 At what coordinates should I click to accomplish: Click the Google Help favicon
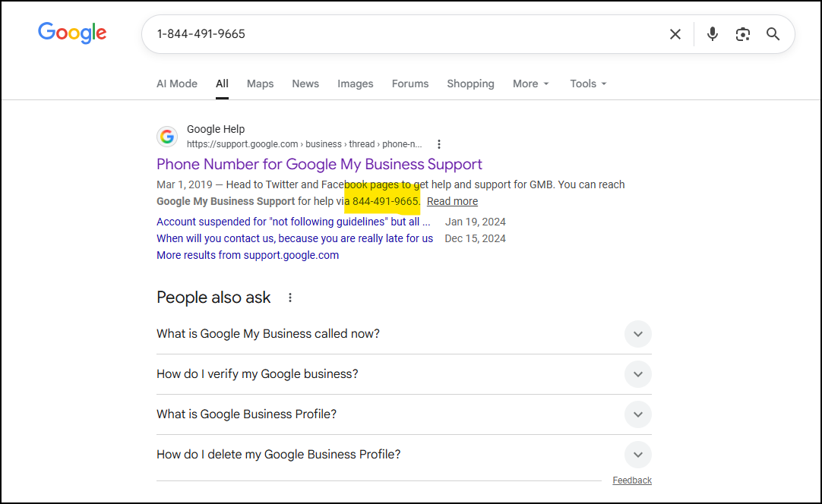(167, 137)
